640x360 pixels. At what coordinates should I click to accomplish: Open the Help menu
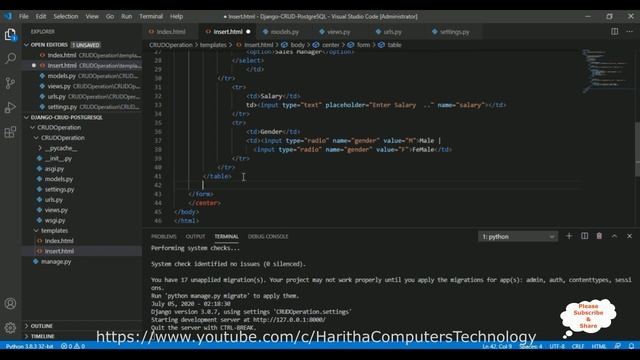click(x=176, y=16)
